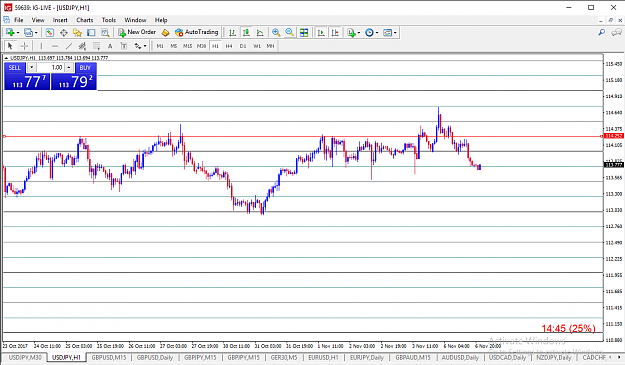Screen dimensions: 625x365
Task: Open the Indicators list dropdown
Action: [x=353, y=33]
